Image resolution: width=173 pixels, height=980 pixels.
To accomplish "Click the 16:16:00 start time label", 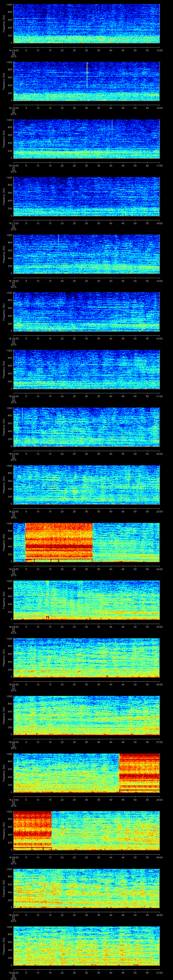I will pyautogui.click(x=13, y=166).
